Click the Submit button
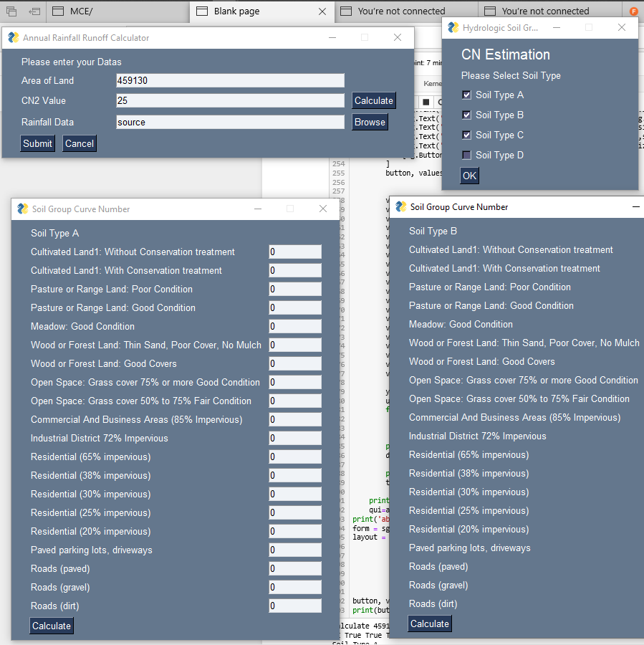 point(37,143)
